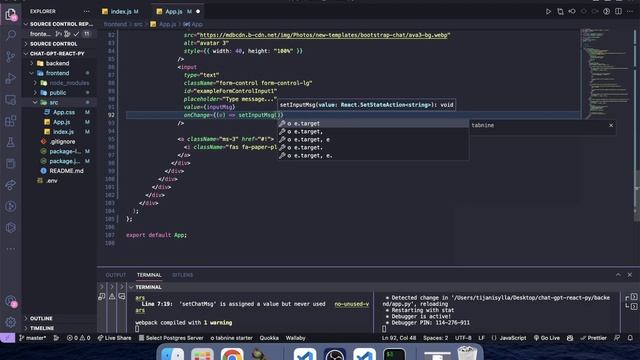Split the editor to the right

point(618,11)
